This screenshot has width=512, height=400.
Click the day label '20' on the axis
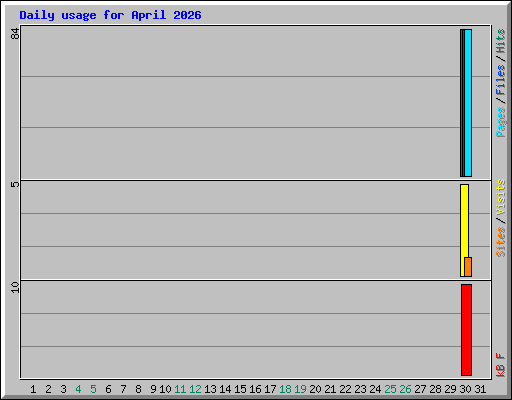click(315, 389)
